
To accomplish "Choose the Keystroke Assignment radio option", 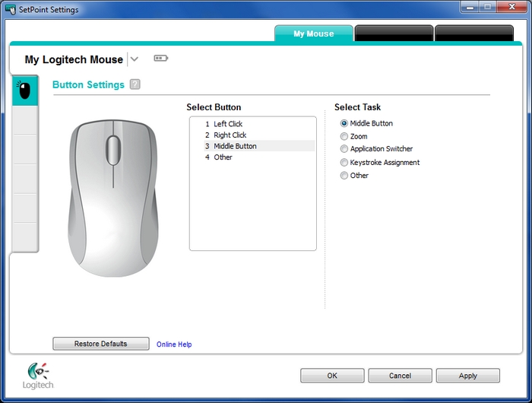I will click(x=344, y=163).
